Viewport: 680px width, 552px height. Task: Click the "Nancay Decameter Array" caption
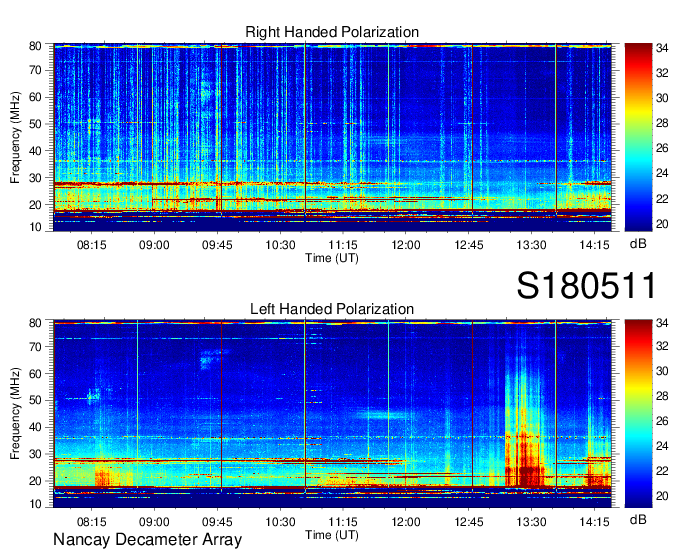pyautogui.click(x=147, y=540)
